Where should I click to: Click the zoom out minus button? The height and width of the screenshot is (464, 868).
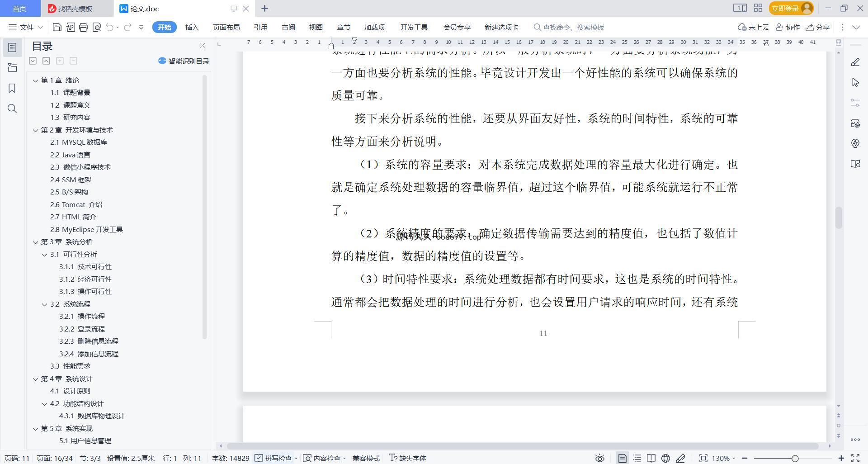[x=745, y=458]
